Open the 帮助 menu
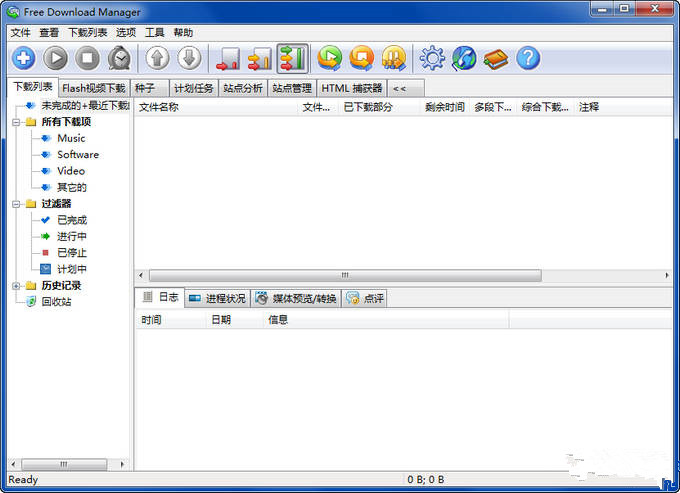Screen dimensions: 680x493 point(183,33)
